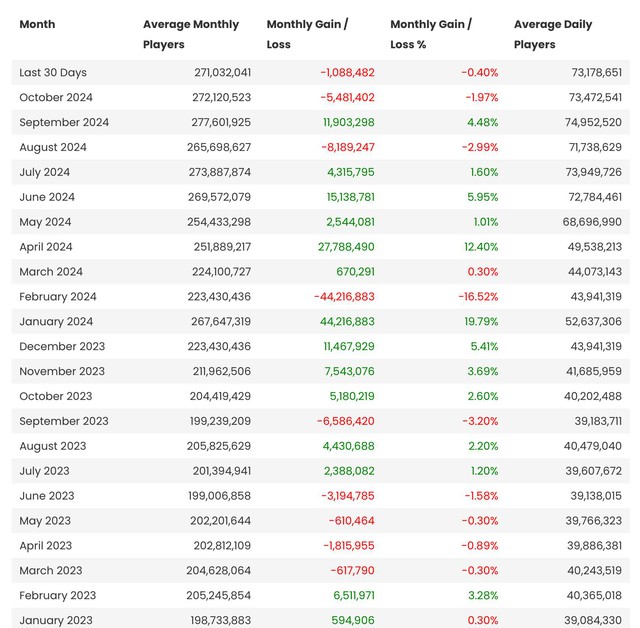This screenshot has height=628, width=640.
Task: Click the Month column header
Action: pyautogui.click(x=37, y=24)
